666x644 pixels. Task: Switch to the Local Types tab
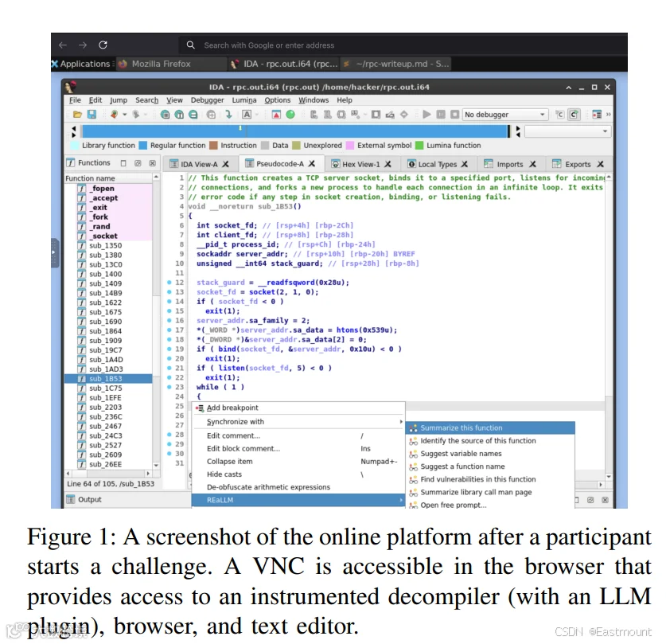[438, 165]
